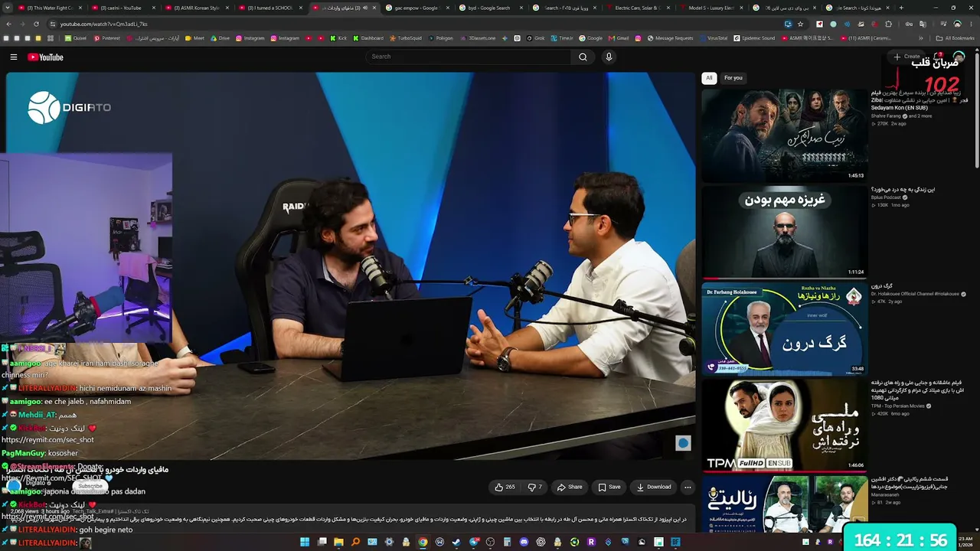Open the Bplus Podcast channel link
Screen dimensions: 980x551
click(x=887, y=197)
